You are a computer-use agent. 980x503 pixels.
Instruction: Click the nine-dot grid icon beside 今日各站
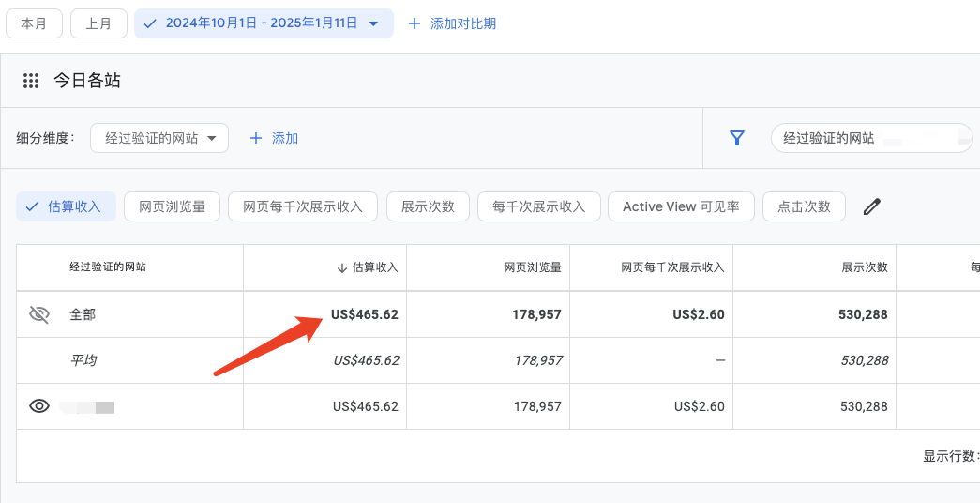pos(31,81)
